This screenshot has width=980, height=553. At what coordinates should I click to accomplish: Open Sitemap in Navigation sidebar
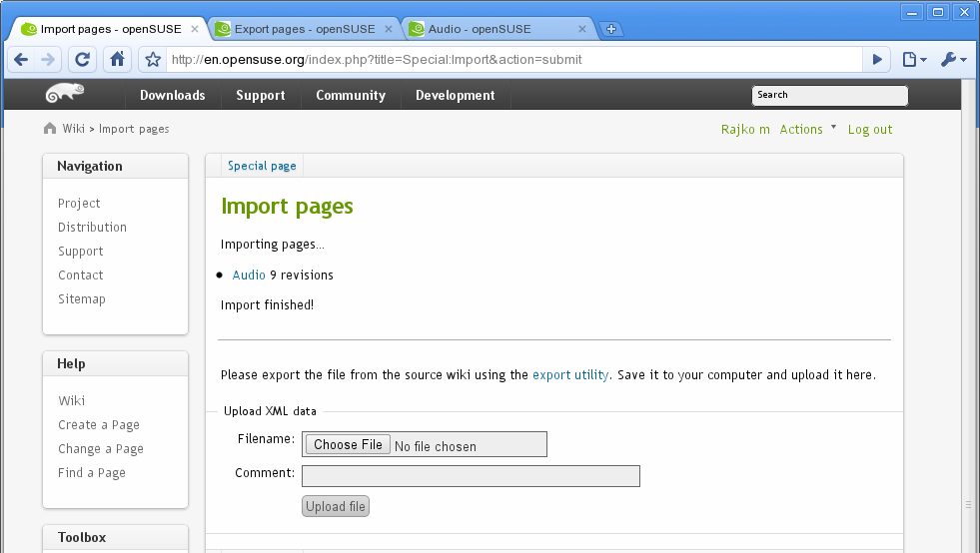point(82,298)
